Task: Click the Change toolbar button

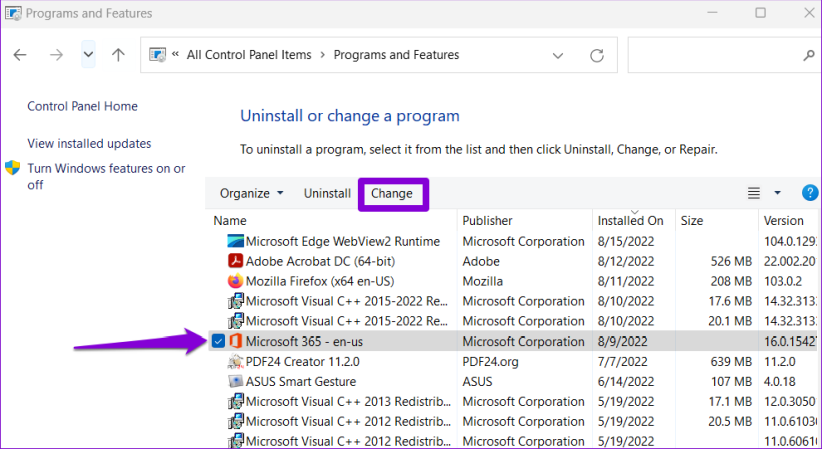Action: pos(392,194)
